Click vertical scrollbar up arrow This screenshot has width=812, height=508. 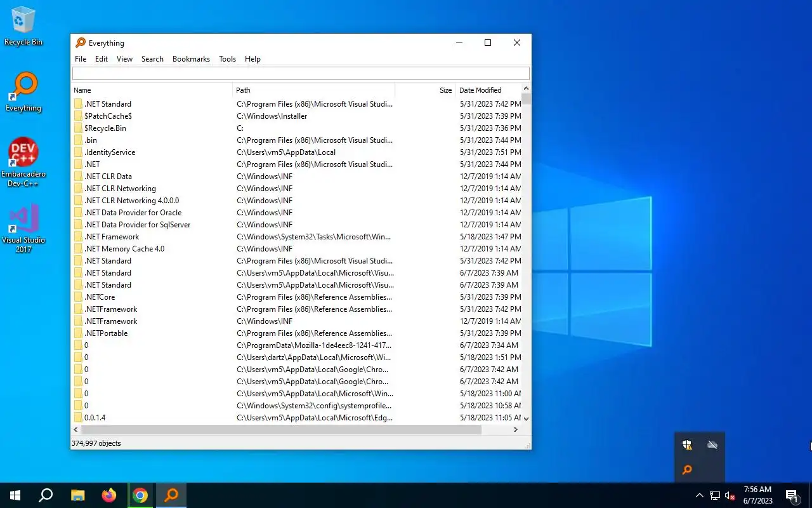point(526,89)
